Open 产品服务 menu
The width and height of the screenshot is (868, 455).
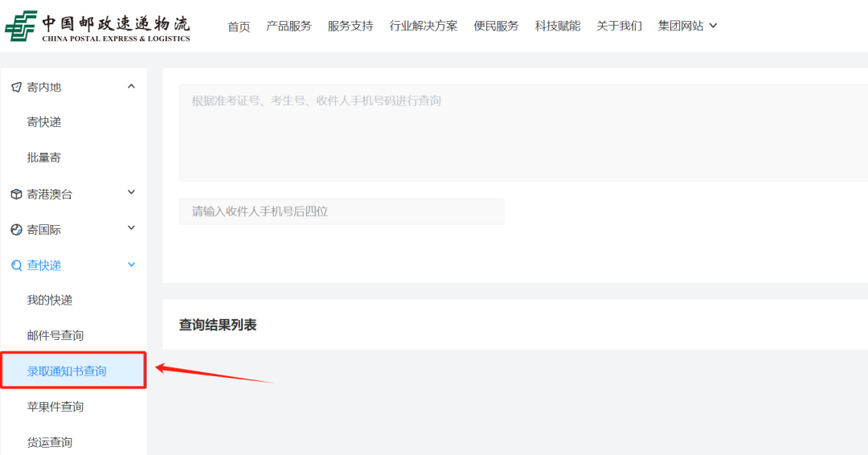pos(289,26)
